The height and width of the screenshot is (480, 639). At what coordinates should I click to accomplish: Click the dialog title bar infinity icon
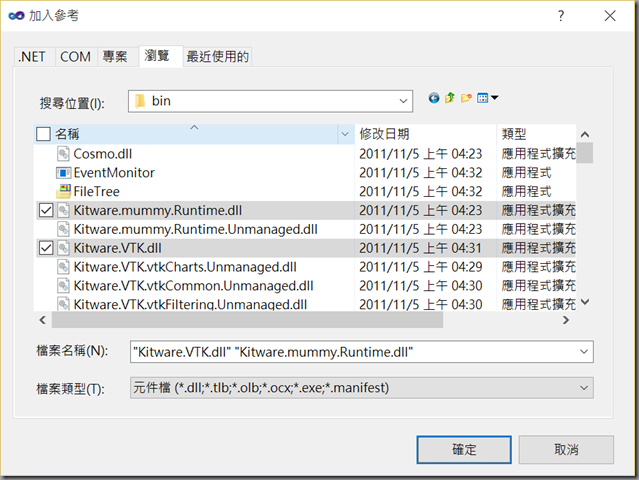point(16,15)
